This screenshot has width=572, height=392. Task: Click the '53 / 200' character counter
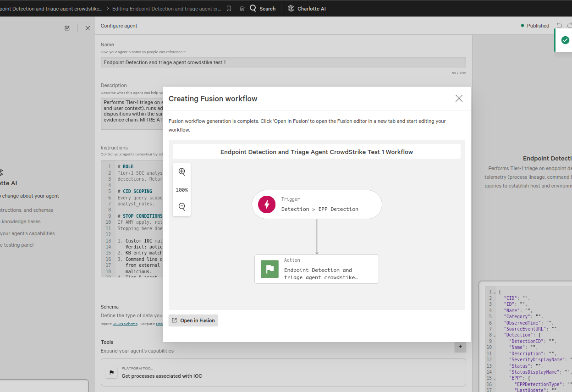coord(459,73)
